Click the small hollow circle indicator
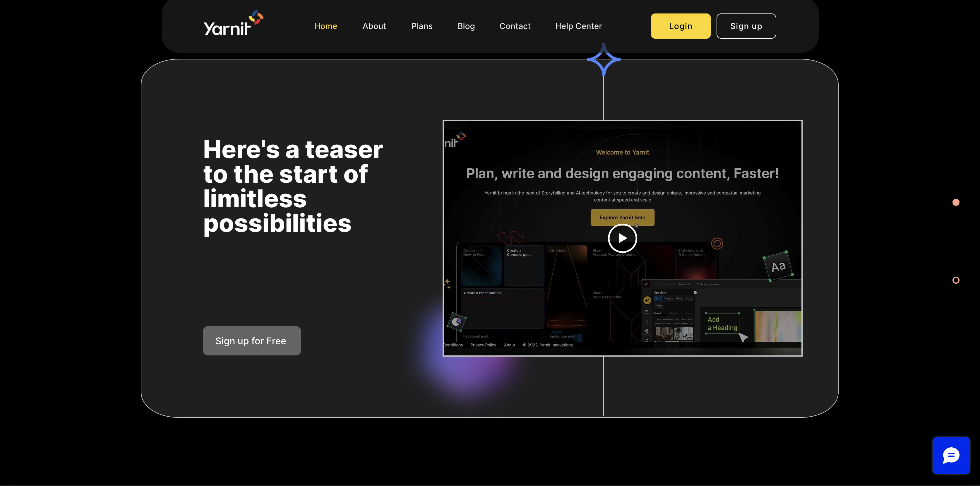Viewport: 980px width, 486px height. click(956, 280)
